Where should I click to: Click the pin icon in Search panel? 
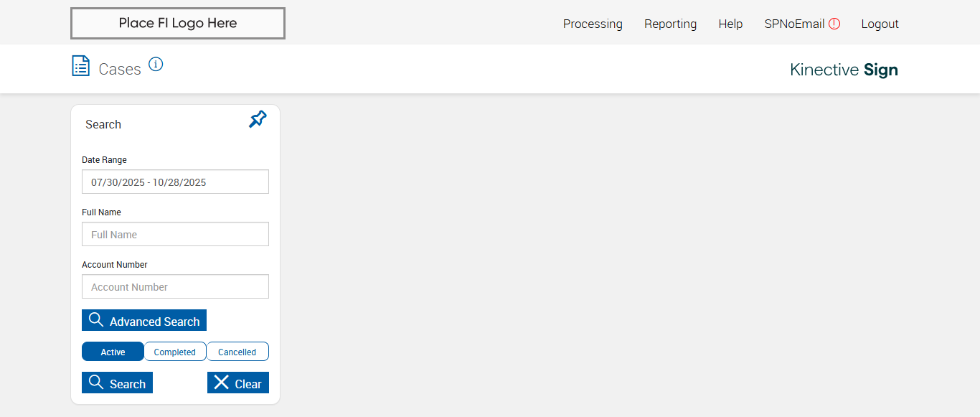258,119
